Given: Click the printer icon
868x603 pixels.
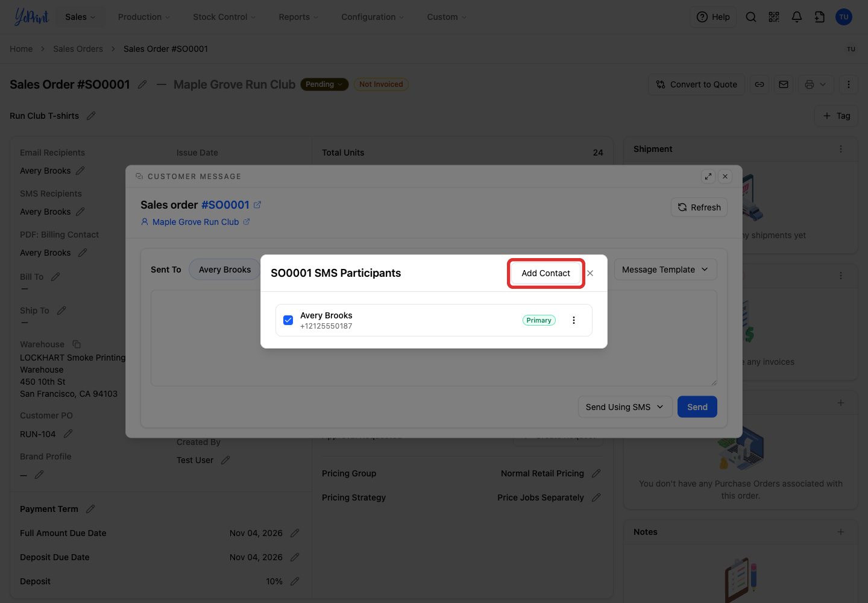Looking at the screenshot, I should [810, 84].
